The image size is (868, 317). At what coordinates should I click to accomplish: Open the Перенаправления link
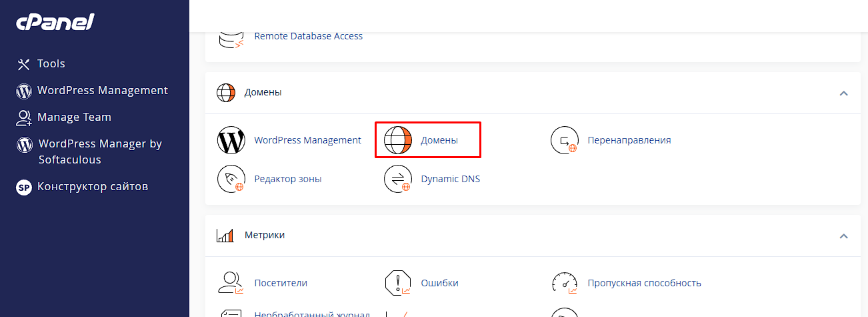point(629,141)
